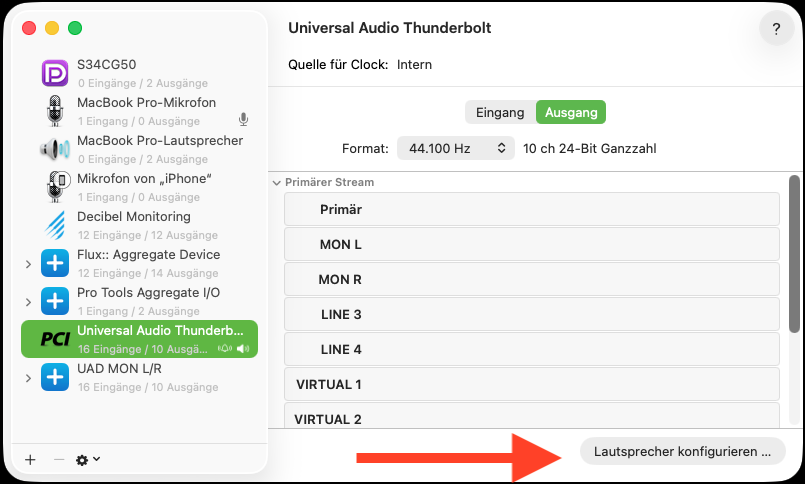Open the help question mark button
805x484 pixels.
pyautogui.click(x=776, y=29)
